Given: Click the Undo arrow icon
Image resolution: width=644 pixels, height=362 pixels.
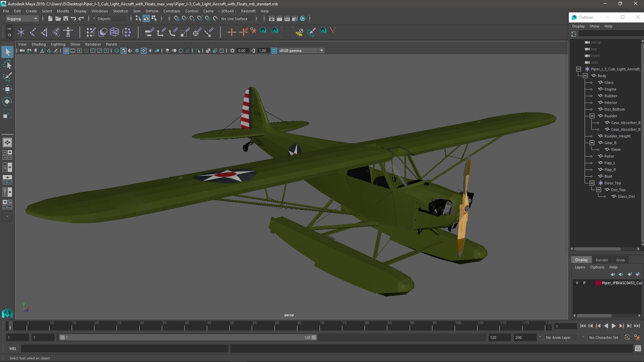Looking at the screenshot, I should [x=73, y=19].
